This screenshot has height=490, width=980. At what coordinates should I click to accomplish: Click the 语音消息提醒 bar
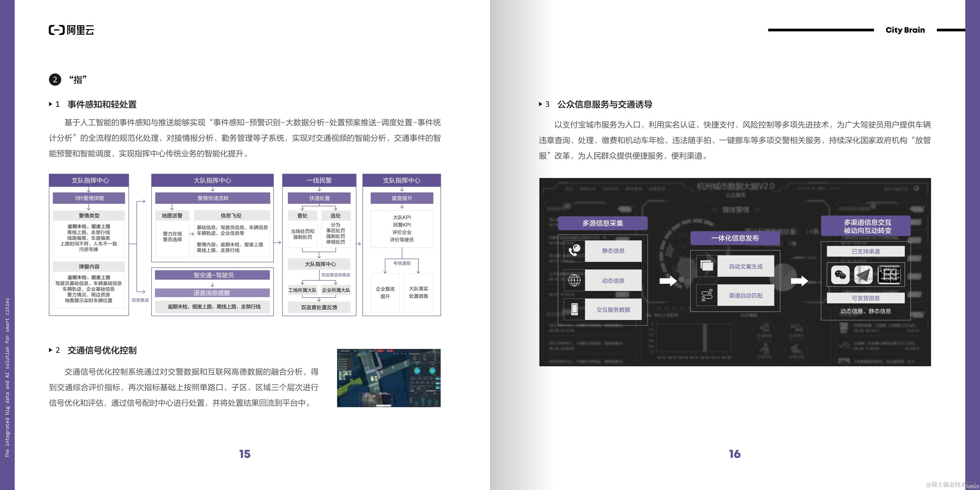(212, 293)
